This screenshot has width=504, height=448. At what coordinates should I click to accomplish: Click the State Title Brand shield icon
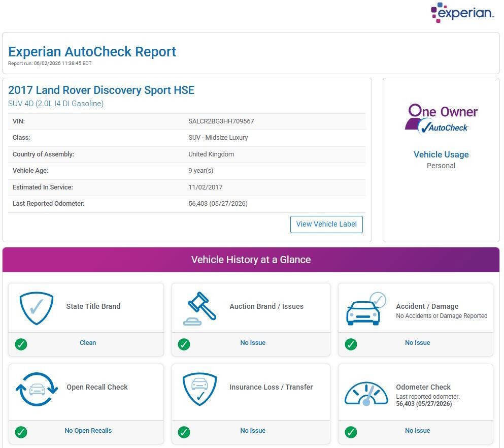37,308
